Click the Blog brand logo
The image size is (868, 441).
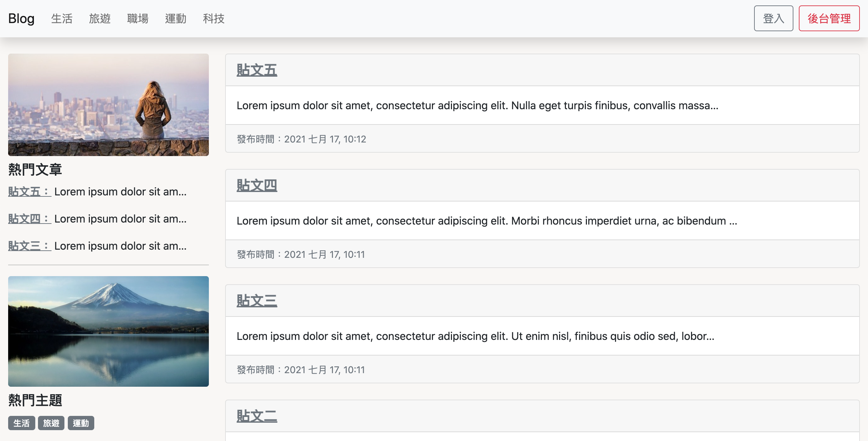click(21, 18)
